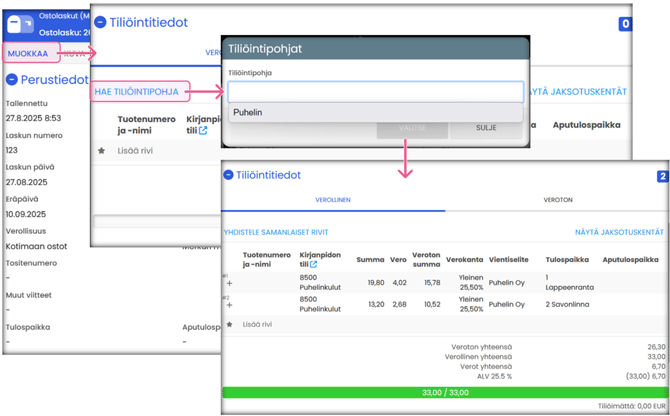Click the plus icon on row #2
This screenshot has width=670, height=416.
click(229, 305)
